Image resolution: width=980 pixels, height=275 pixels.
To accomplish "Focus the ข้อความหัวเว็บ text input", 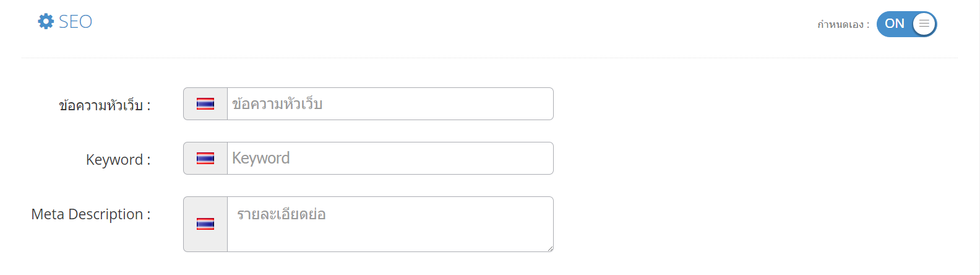I will pos(390,104).
